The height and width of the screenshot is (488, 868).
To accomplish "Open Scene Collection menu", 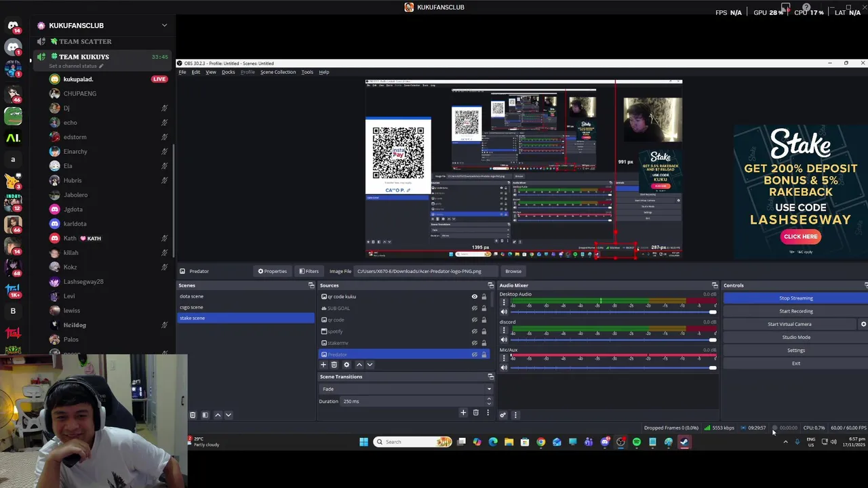I will [x=278, y=72].
